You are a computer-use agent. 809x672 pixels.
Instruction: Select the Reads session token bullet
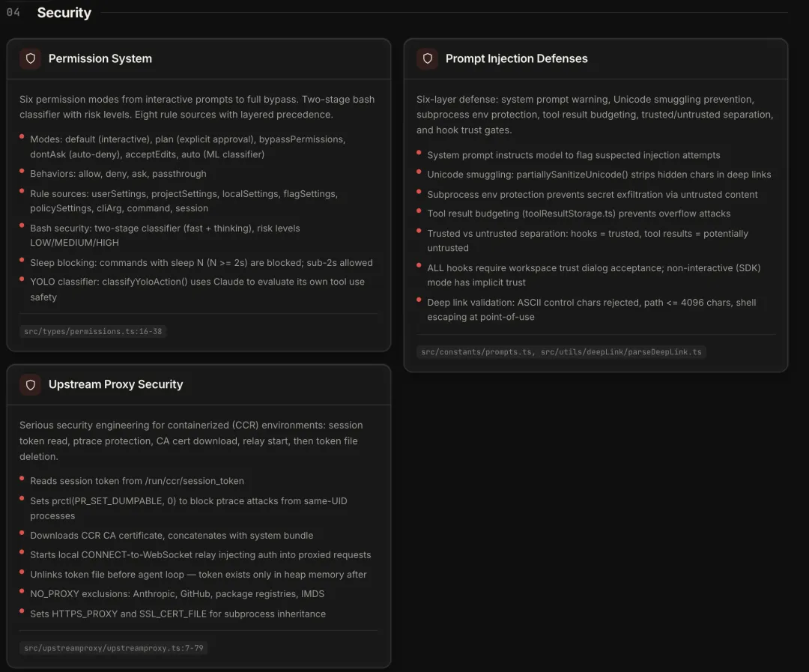tap(137, 481)
